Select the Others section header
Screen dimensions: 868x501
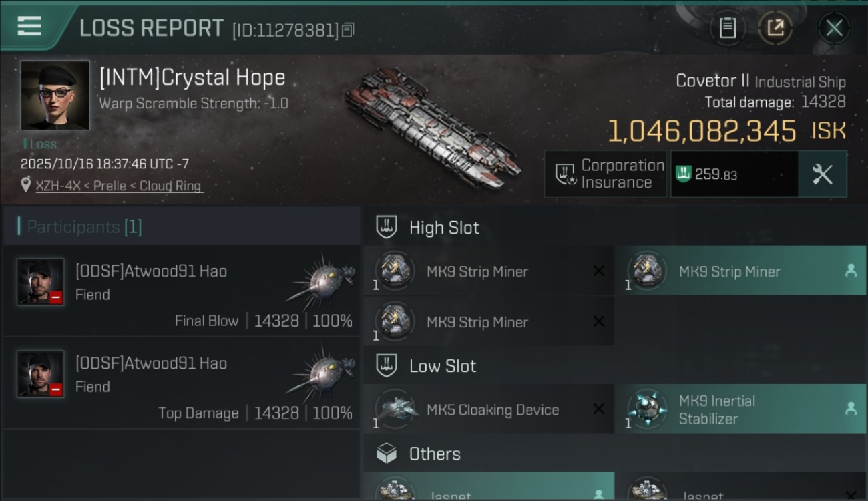point(435,454)
